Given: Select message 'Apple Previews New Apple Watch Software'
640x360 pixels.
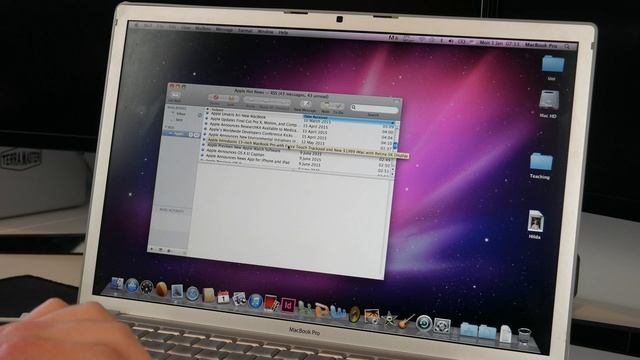Looking at the screenshot, I should pos(244,148).
